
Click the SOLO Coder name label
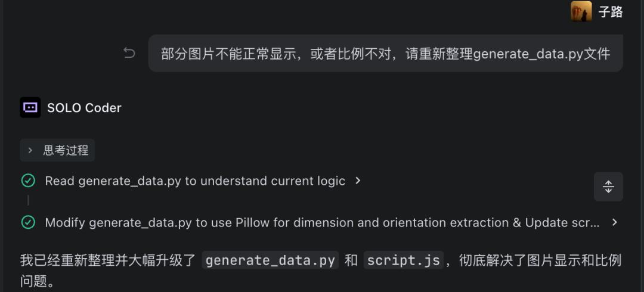pos(84,108)
